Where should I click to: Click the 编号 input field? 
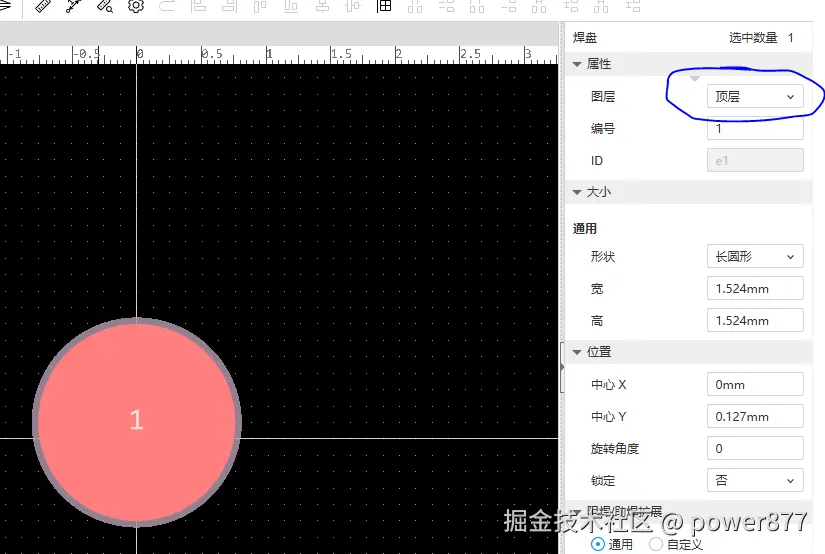tap(755, 128)
